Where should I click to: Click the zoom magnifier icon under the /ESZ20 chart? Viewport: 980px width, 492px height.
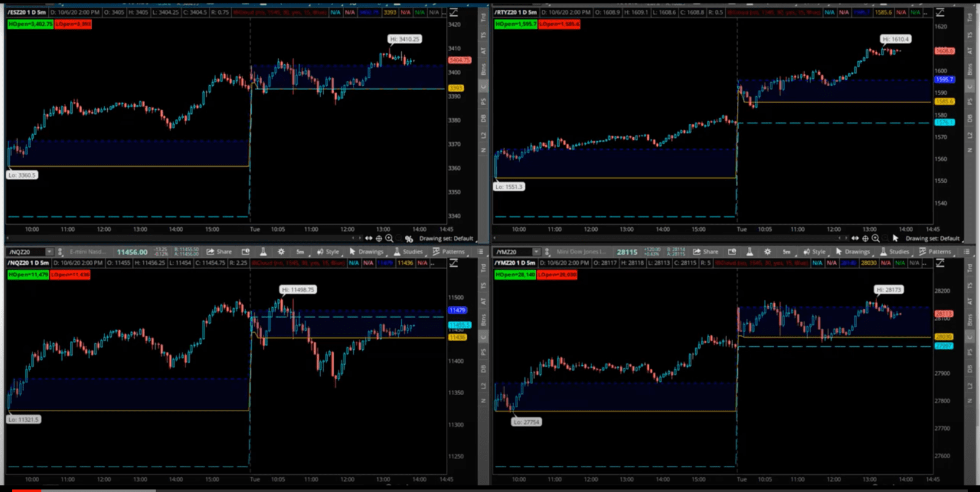coord(389,238)
